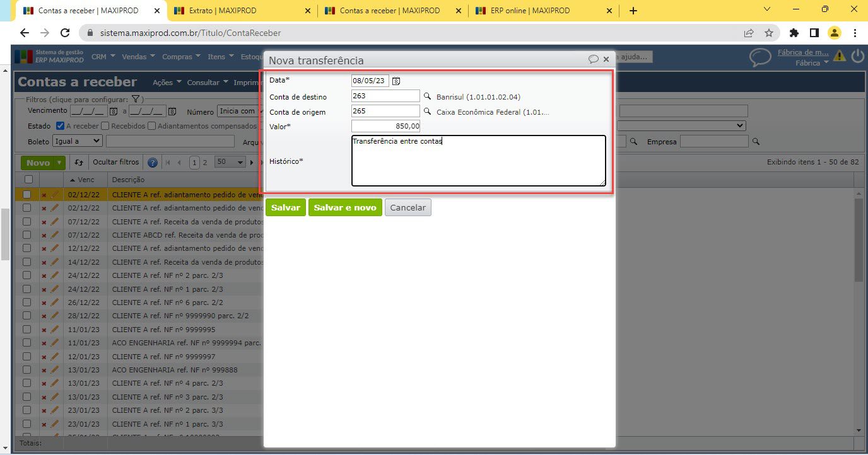This screenshot has height=455, width=868.
Task: Delete the 12/12/22 receivable row
Action: pos(44,248)
